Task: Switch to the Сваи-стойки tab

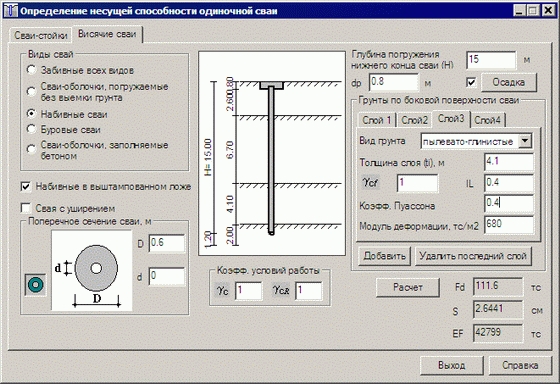Action: click(41, 36)
